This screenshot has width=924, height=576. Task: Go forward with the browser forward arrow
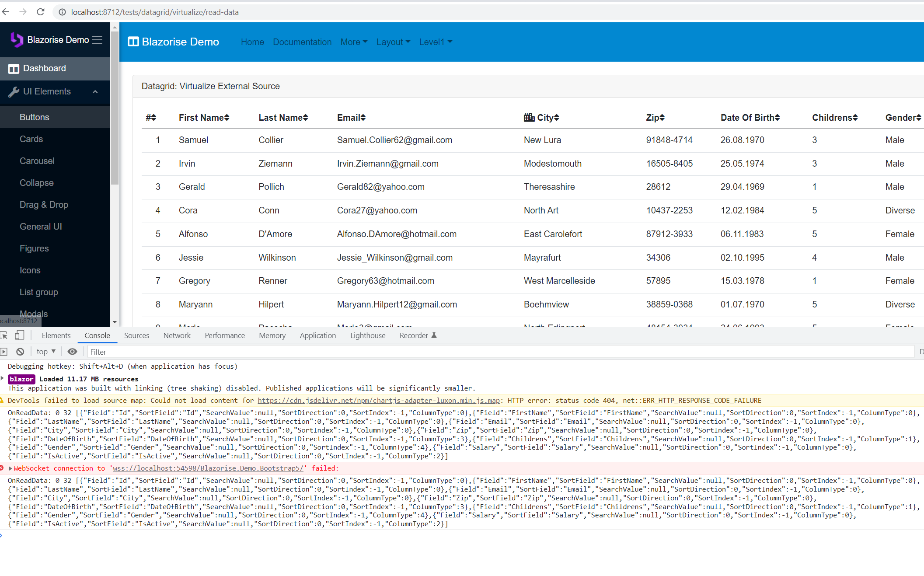pos(23,12)
